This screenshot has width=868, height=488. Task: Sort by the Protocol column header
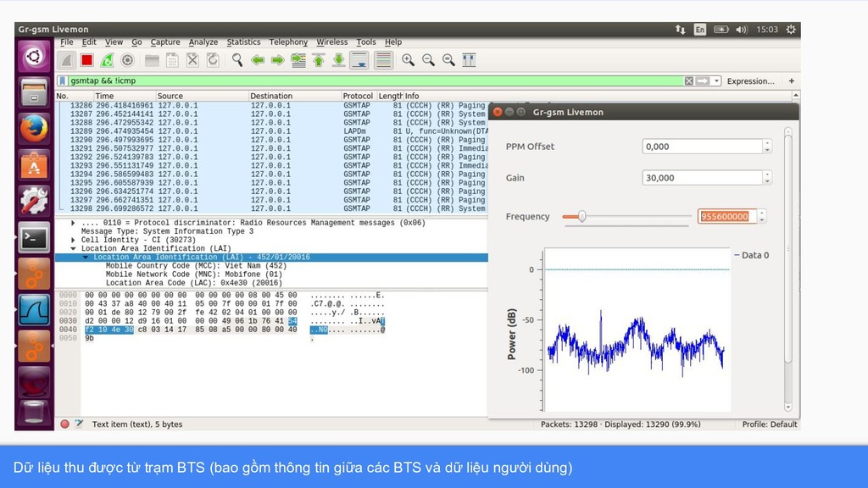(358, 96)
